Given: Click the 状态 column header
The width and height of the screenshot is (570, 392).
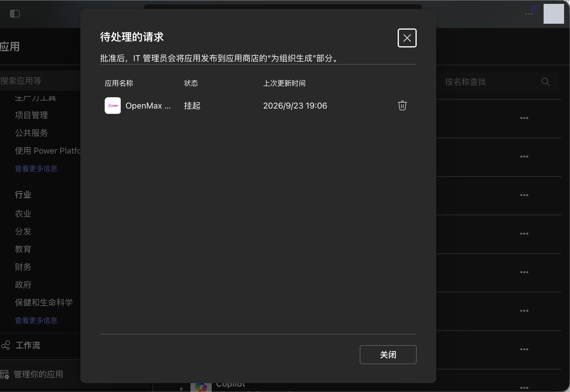Looking at the screenshot, I should click(x=191, y=83).
